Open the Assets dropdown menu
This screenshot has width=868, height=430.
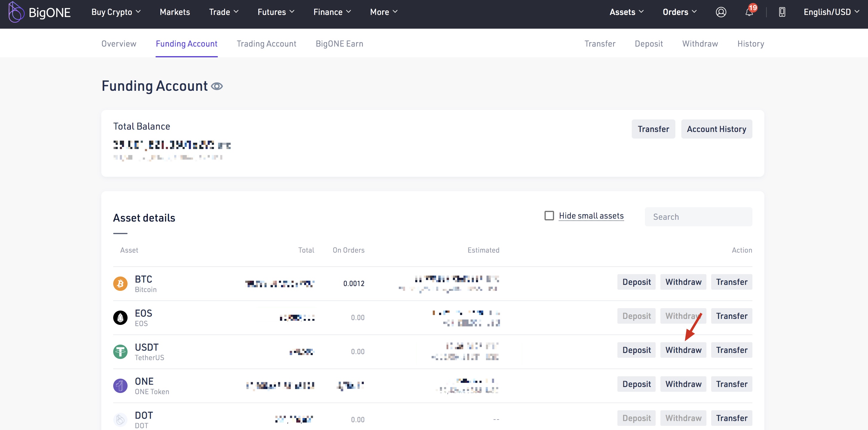pyautogui.click(x=626, y=12)
